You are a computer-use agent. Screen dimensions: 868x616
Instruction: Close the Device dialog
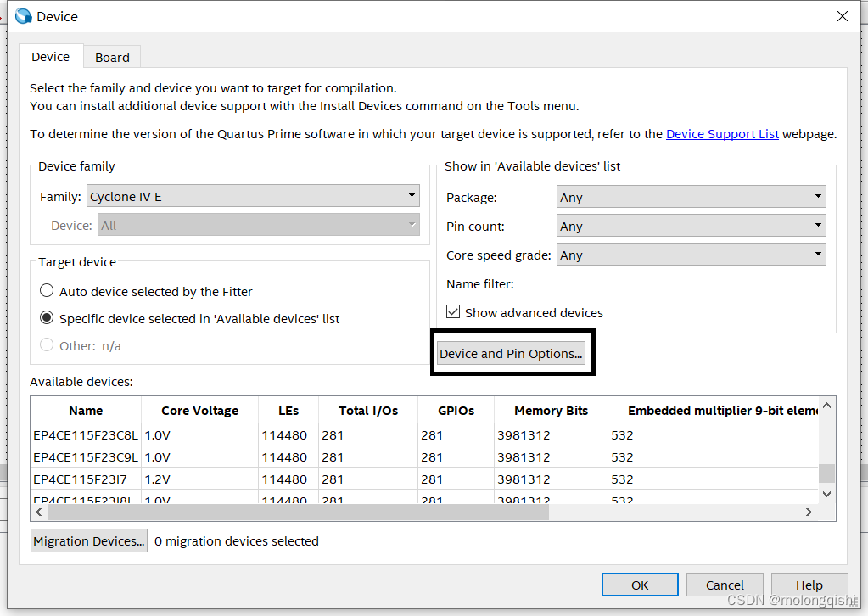pyautogui.click(x=842, y=17)
